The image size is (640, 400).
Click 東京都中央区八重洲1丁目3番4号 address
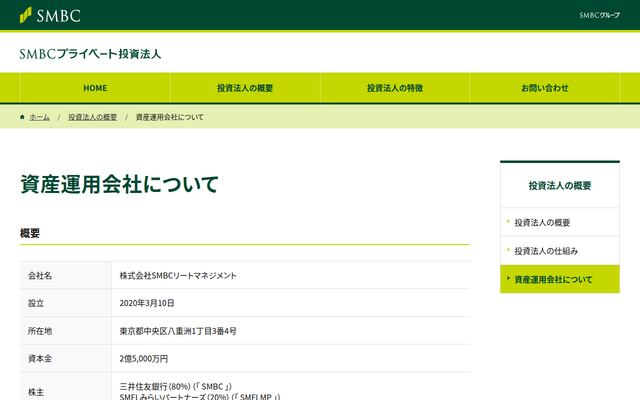(x=178, y=331)
